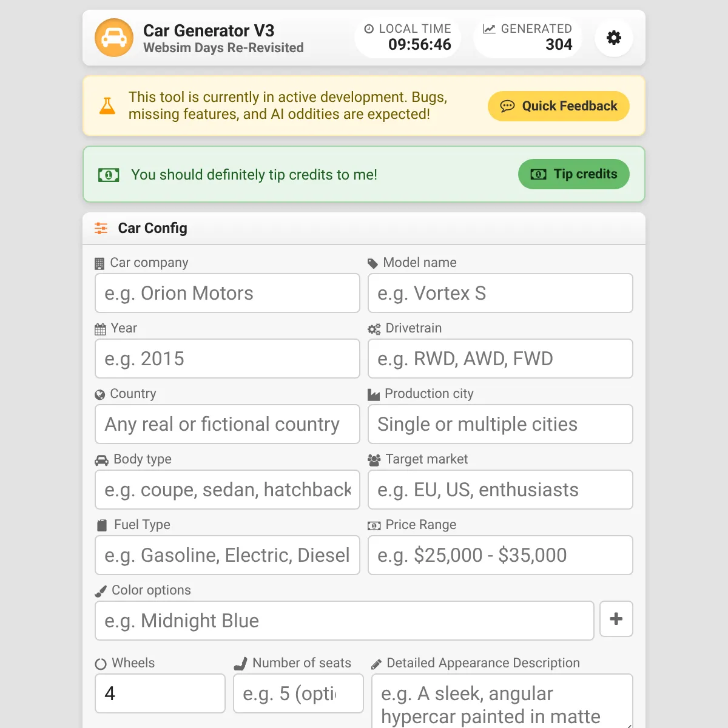Focus the Car company input field

pyautogui.click(x=227, y=293)
